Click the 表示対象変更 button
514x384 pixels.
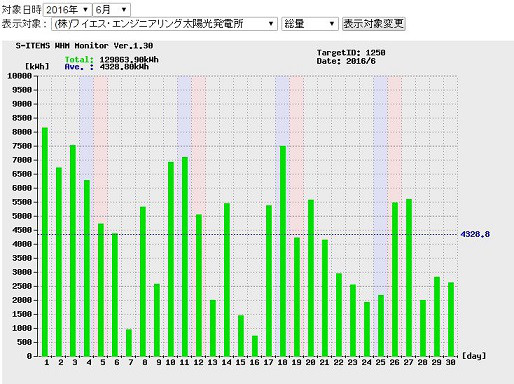pyautogui.click(x=374, y=24)
